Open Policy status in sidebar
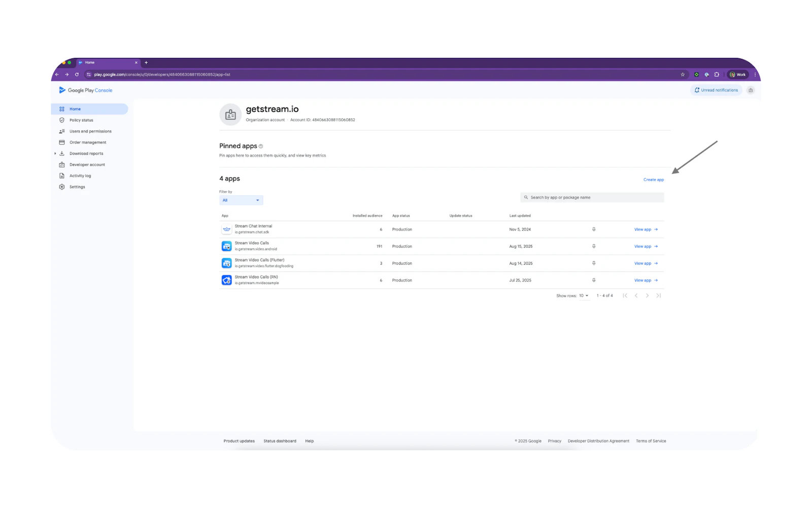812x508 pixels. point(81,120)
